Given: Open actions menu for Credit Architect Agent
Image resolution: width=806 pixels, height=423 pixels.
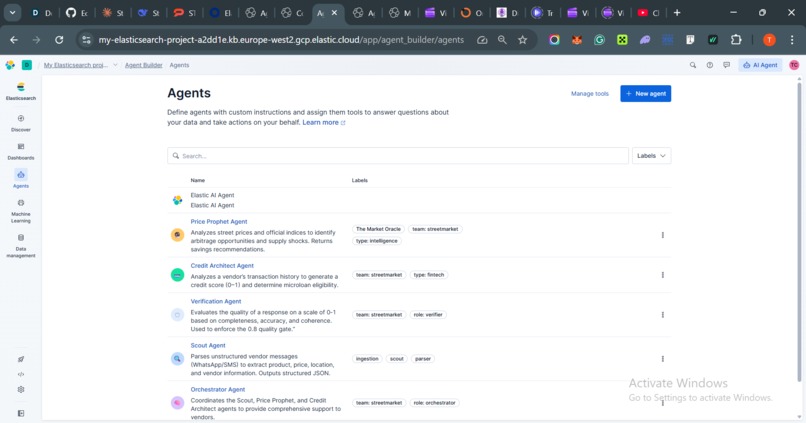Looking at the screenshot, I should click(x=663, y=275).
